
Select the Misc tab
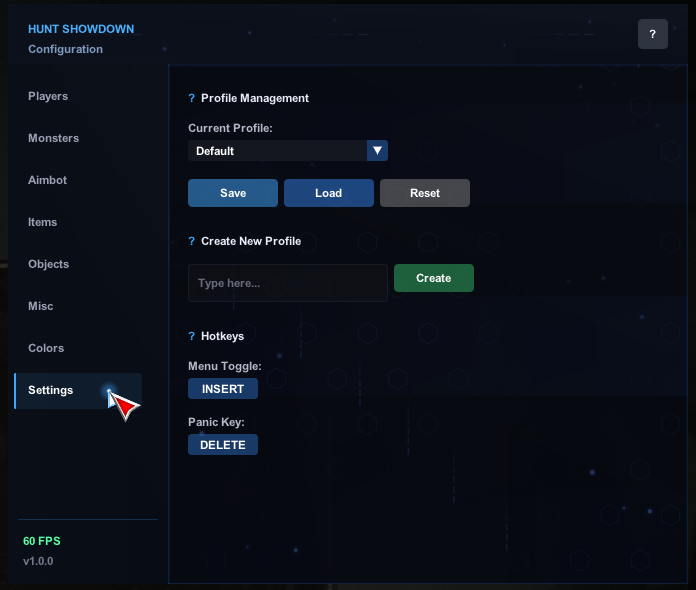point(40,306)
